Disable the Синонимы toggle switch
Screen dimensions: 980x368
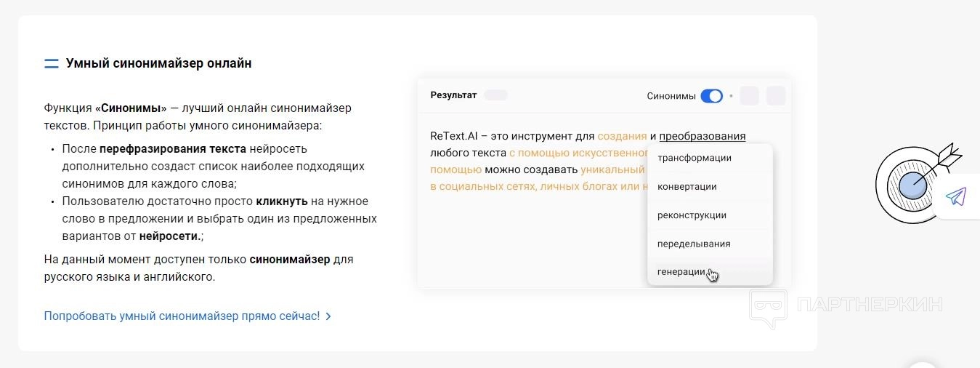coord(711,96)
